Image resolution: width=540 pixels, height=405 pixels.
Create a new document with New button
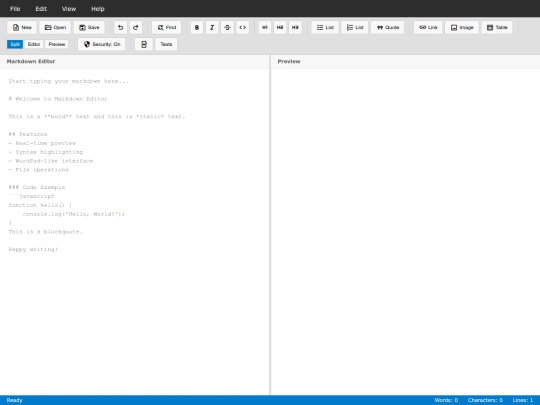pos(22,28)
